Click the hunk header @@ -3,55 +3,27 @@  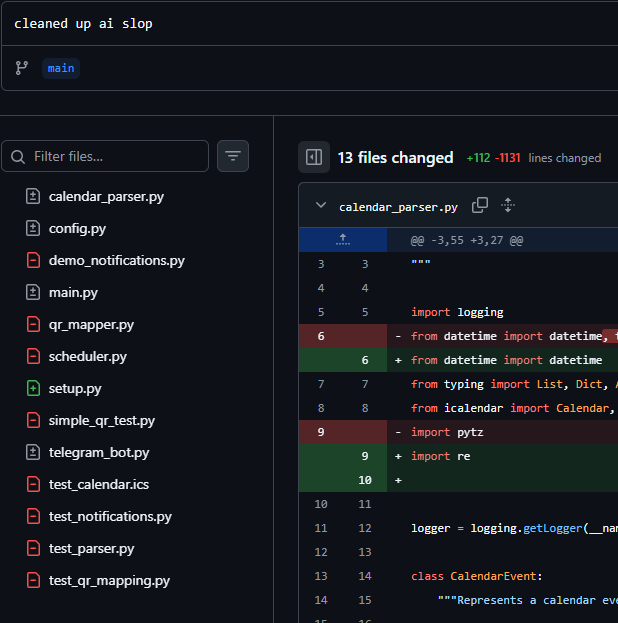click(467, 240)
